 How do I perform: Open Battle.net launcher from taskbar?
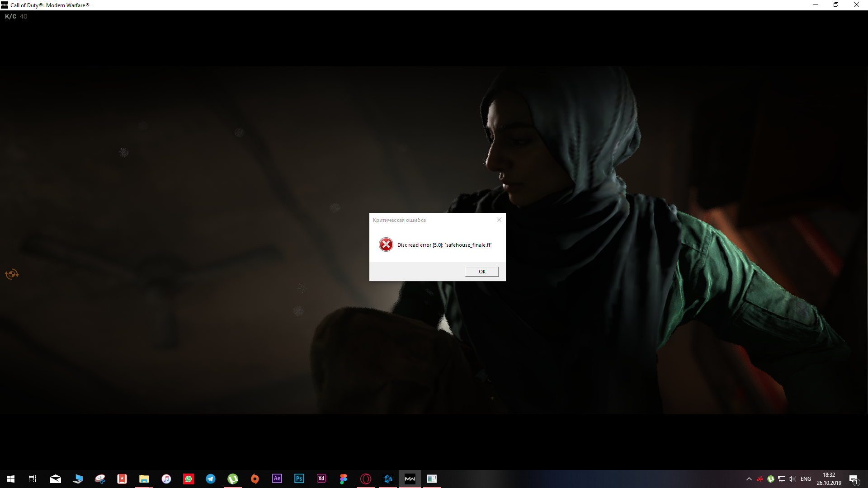pos(388,479)
